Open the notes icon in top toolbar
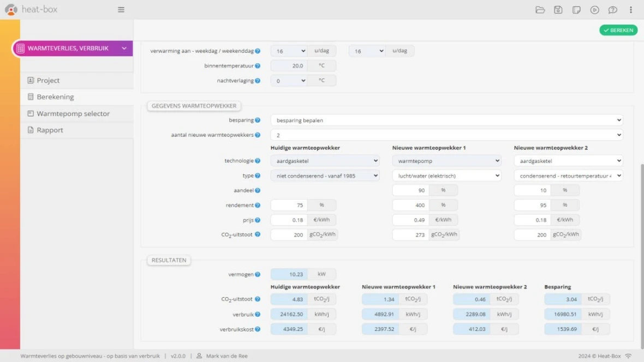 click(576, 9)
